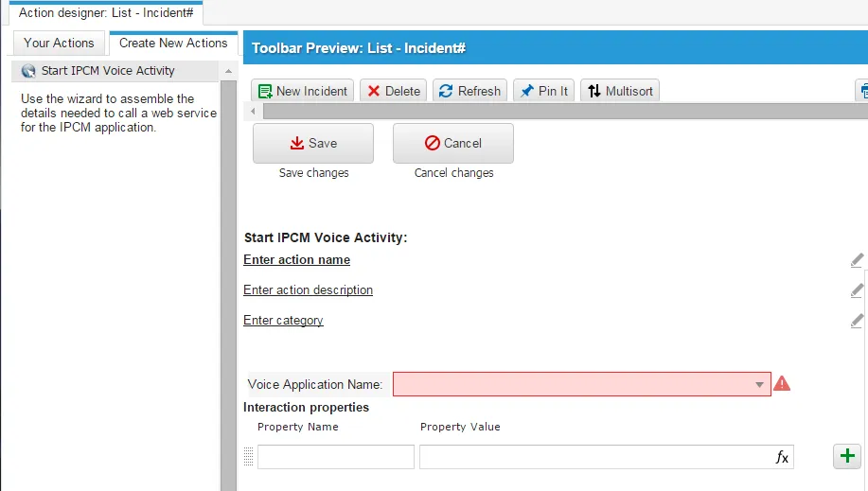Select the Create New Actions tab
This screenshot has height=491, width=868.
173,44
